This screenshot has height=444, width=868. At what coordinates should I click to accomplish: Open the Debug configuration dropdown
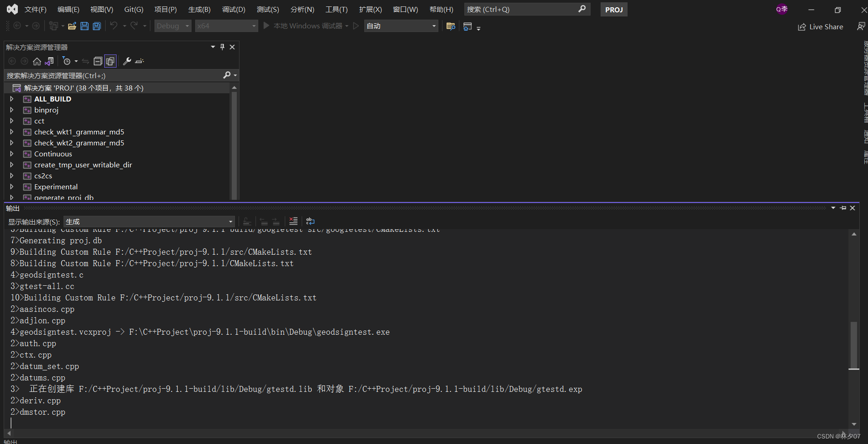point(172,26)
